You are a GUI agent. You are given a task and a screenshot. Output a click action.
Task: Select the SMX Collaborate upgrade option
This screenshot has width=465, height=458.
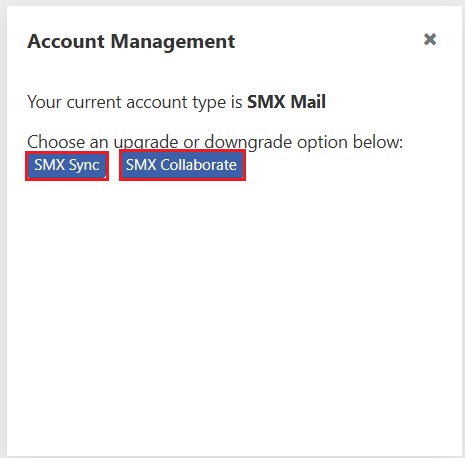[x=182, y=165]
